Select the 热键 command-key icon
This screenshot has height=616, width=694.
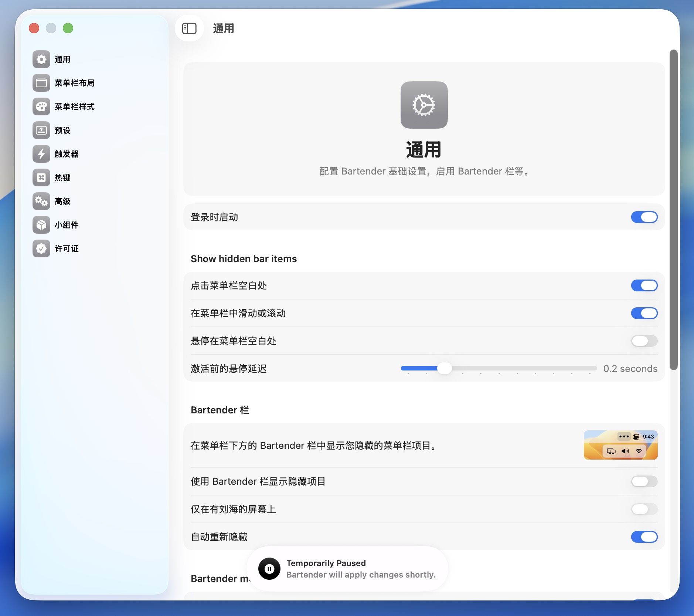(41, 177)
